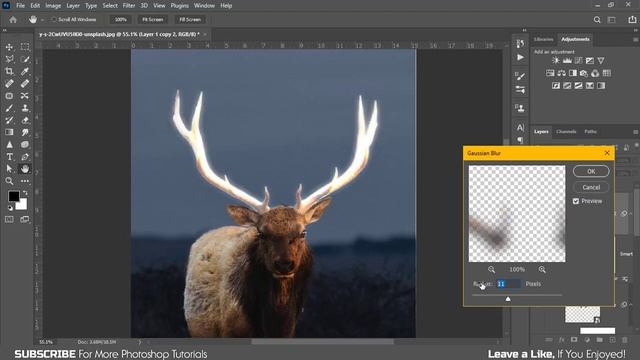The image size is (640, 360).
Task: Click the Fit Screen button
Action: (153, 20)
